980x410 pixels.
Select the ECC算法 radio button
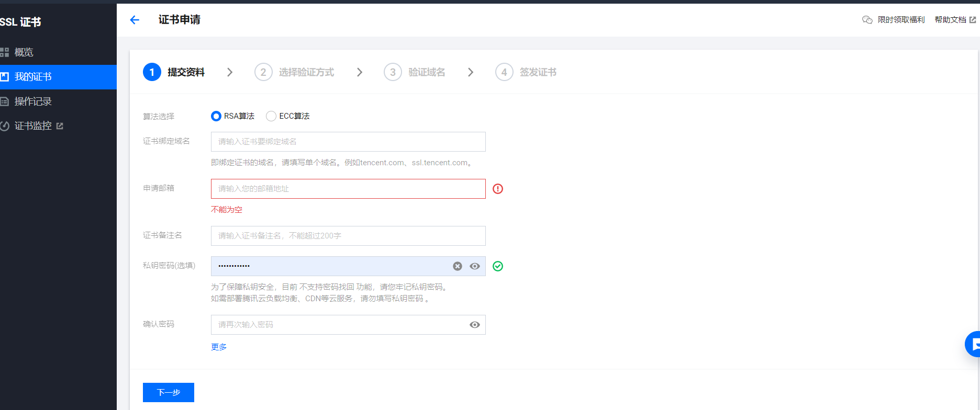(x=271, y=116)
